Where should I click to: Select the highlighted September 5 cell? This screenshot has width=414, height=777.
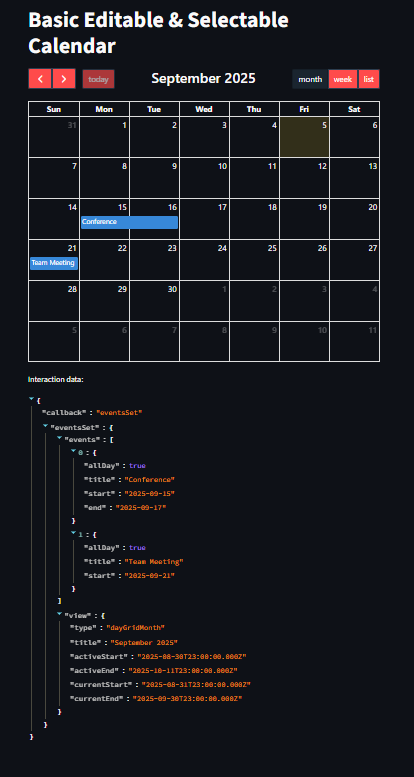[x=304, y=137]
